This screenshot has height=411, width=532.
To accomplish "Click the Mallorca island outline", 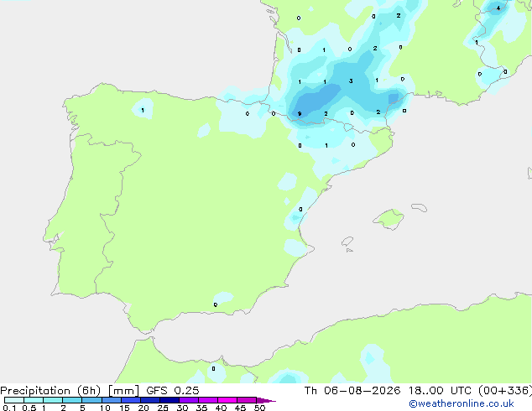I will (x=389, y=220).
